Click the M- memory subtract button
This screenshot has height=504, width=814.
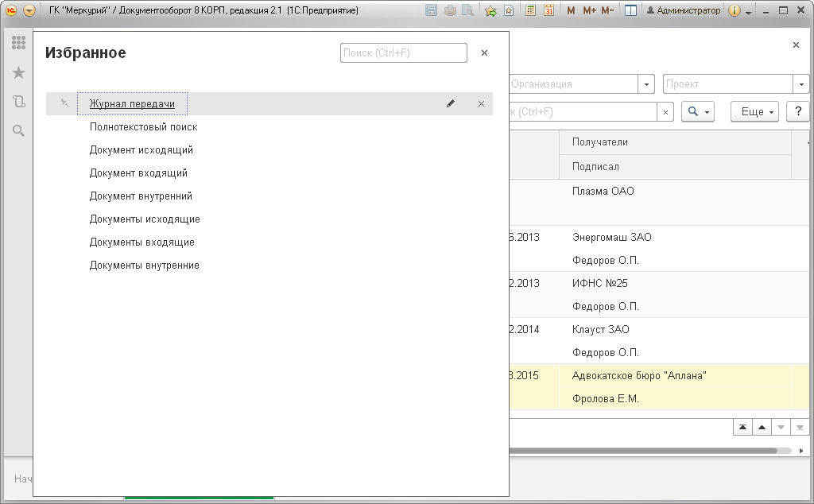pos(607,10)
